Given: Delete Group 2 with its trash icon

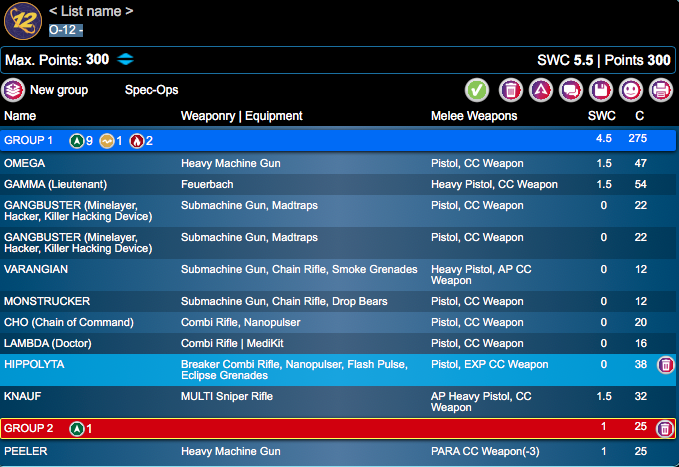Looking at the screenshot, I should [x=665, y=429].
